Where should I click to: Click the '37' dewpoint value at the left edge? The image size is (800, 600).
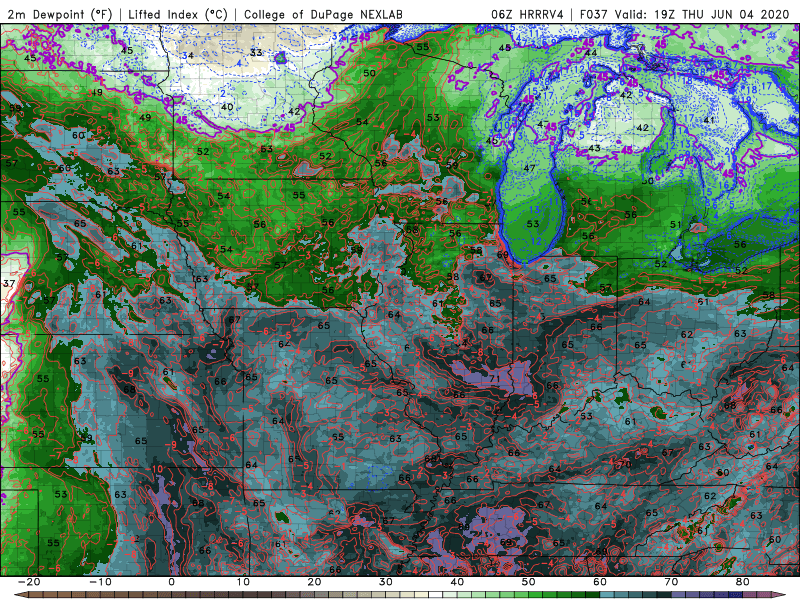[9, 283]
